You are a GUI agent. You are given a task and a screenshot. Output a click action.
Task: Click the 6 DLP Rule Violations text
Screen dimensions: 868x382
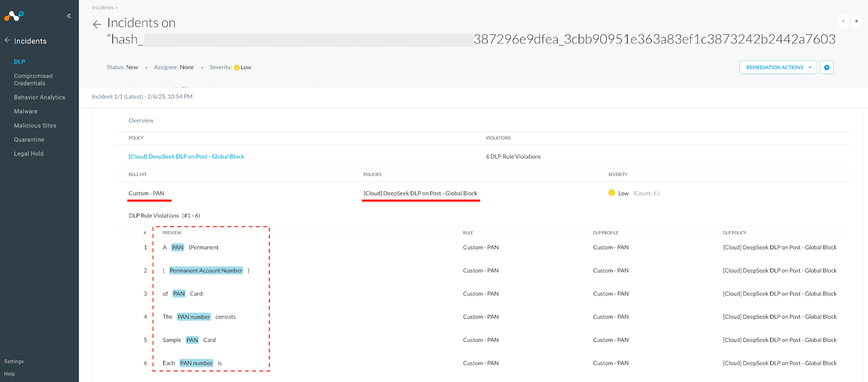pos(513,157)
